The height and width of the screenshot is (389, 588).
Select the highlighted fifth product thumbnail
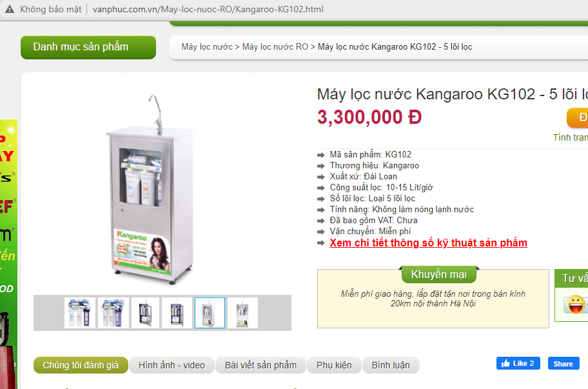[210, 313]
